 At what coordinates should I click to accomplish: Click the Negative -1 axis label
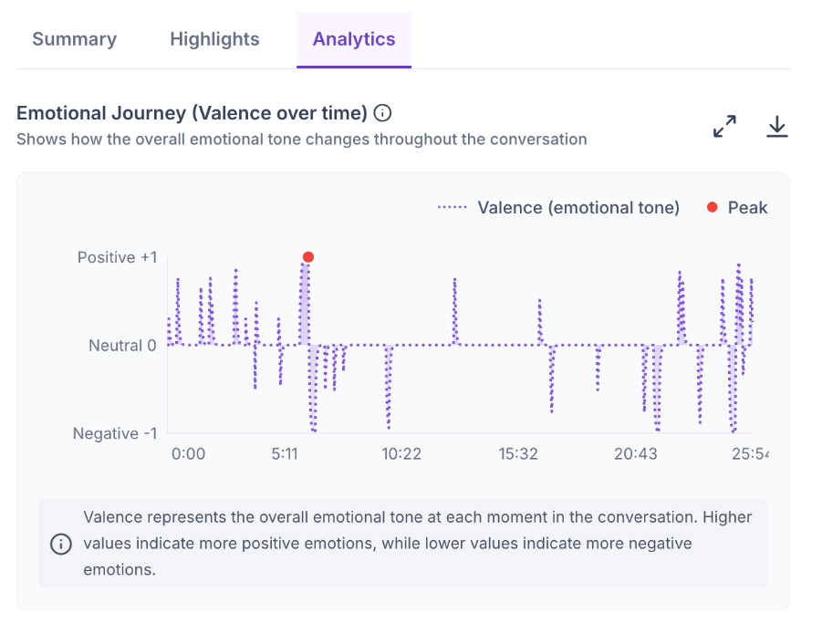tap(115, 433)
